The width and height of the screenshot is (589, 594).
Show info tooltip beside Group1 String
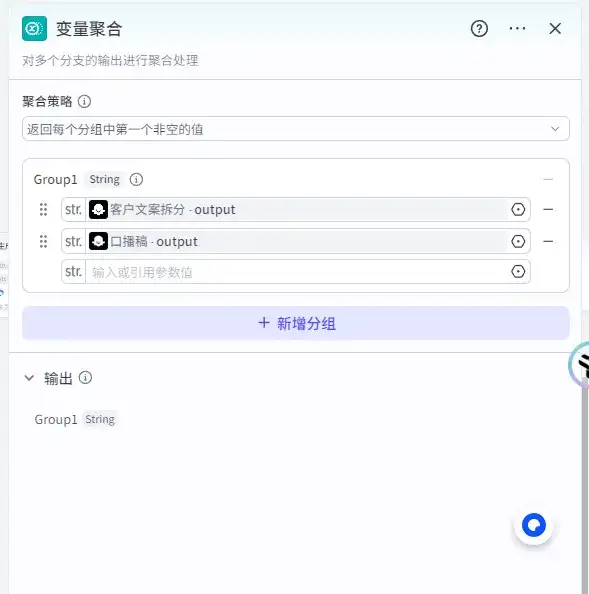(x=136, y=180)
